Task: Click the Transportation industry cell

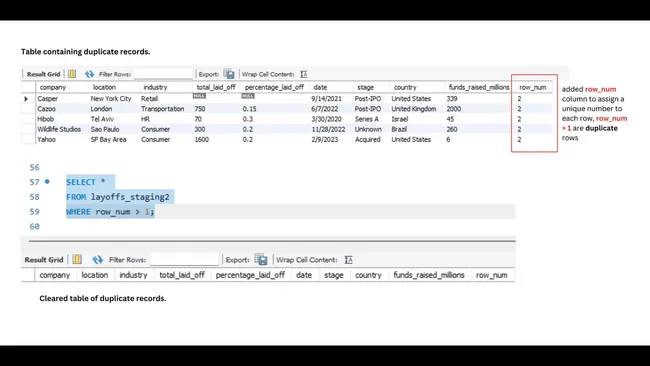Action: tap(162, 109)
